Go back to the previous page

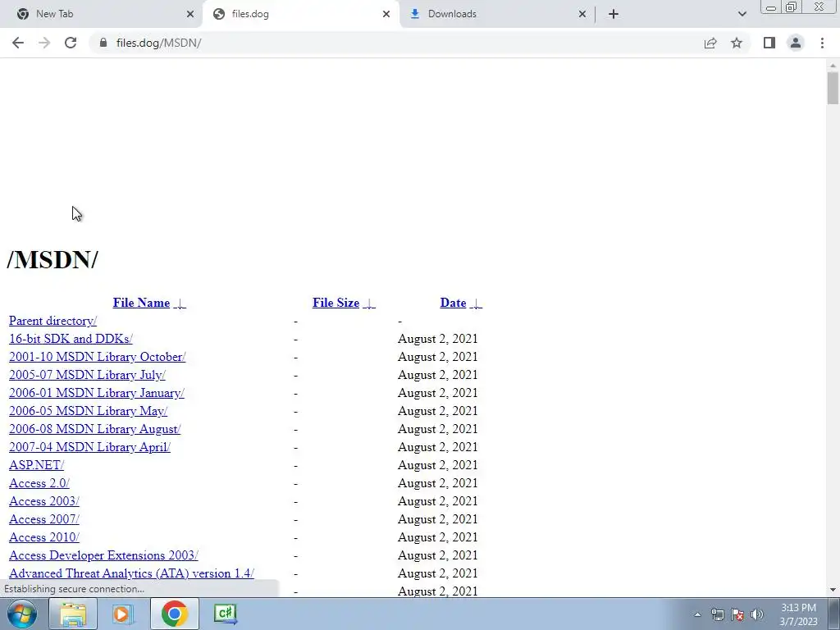(18, 43)
